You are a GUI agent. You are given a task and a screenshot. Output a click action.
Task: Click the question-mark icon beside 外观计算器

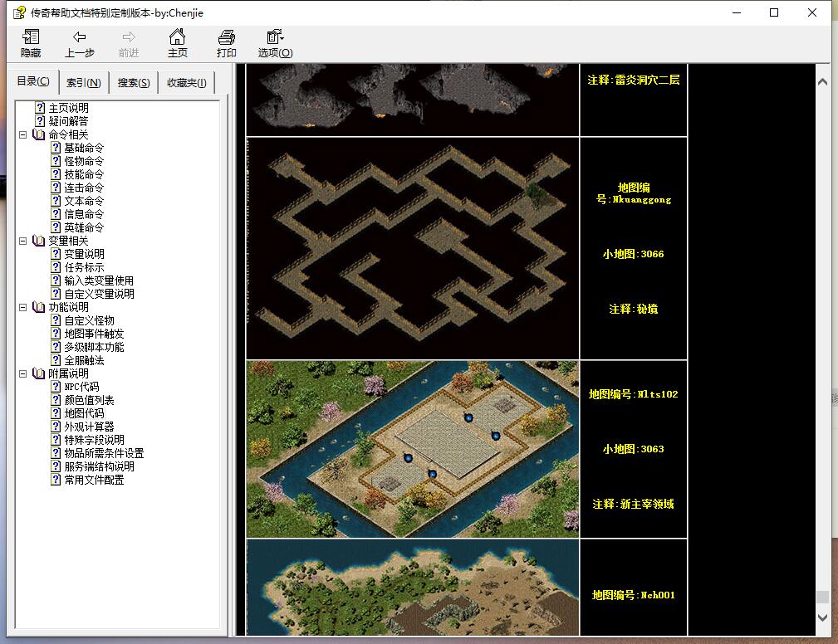(56, 427)
